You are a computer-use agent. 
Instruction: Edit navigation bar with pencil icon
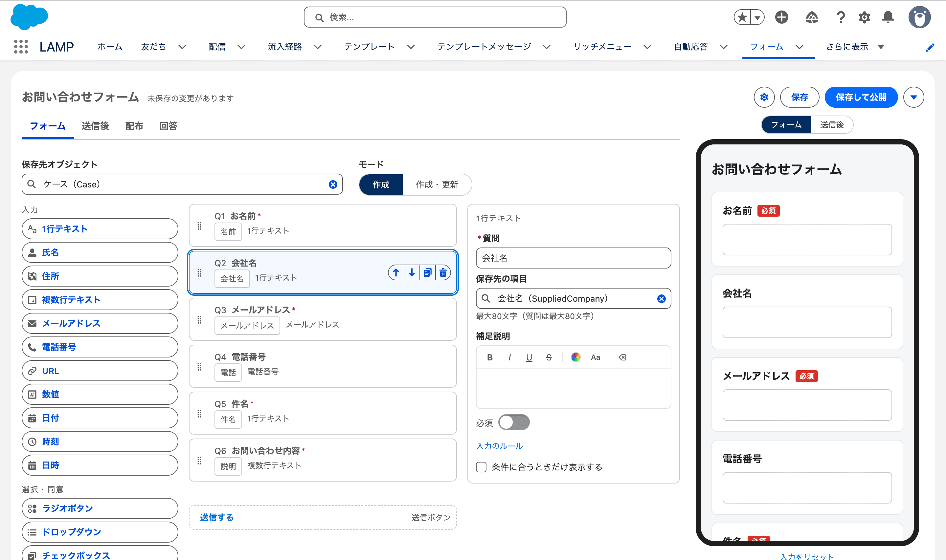pos(930,47)
